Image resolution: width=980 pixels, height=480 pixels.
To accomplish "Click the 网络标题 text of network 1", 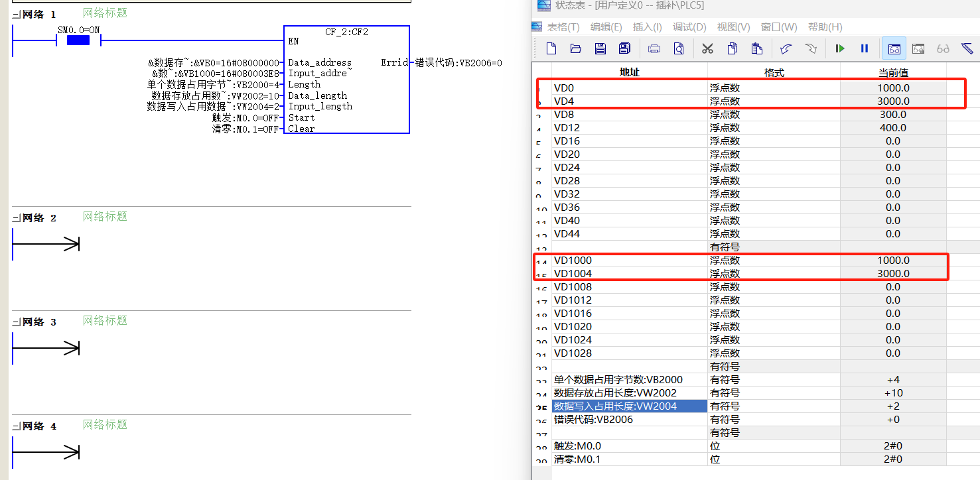I will click(105, 13).
